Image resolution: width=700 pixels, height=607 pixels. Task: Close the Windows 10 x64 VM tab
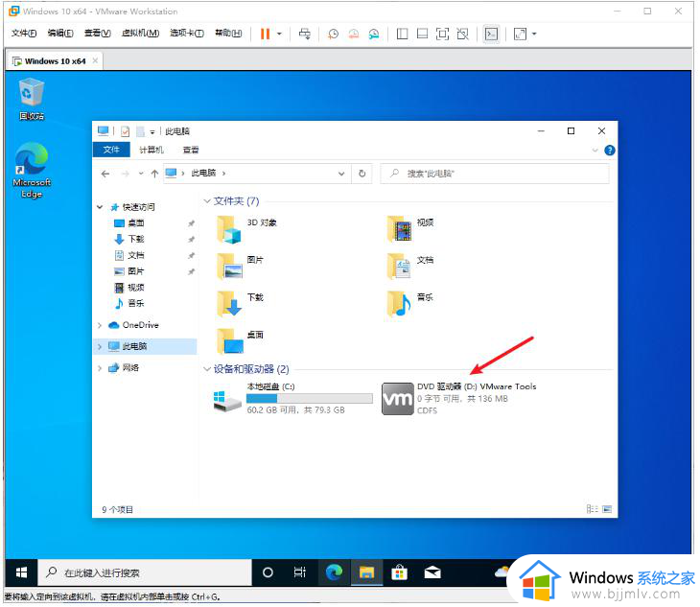tap(95, 60)
